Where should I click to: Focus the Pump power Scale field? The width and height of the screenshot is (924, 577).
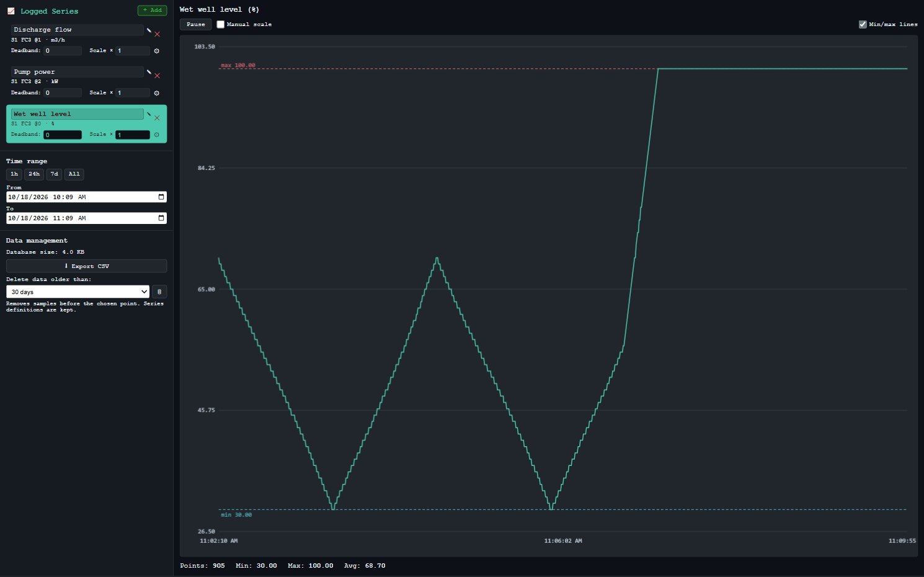(x=133, y=93)
